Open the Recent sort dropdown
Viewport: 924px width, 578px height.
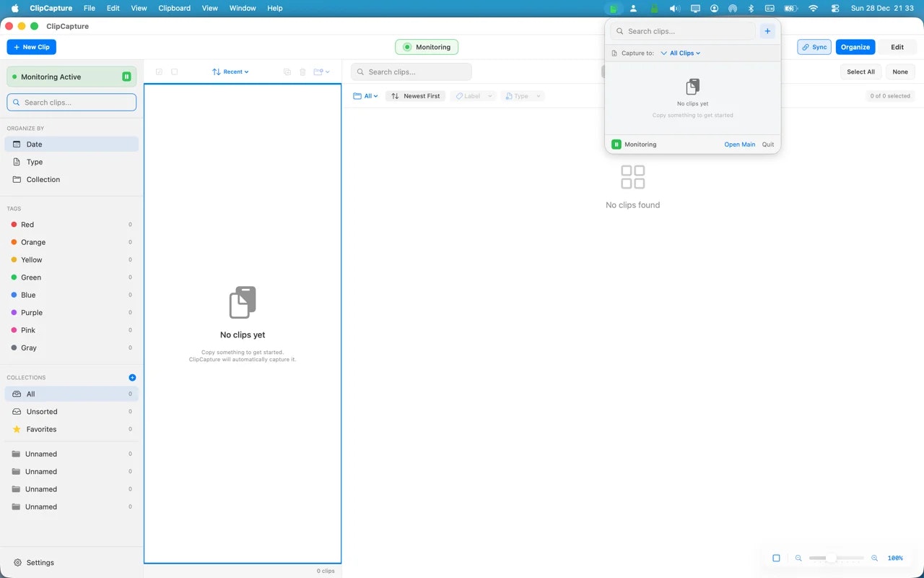tap(230, 72)
